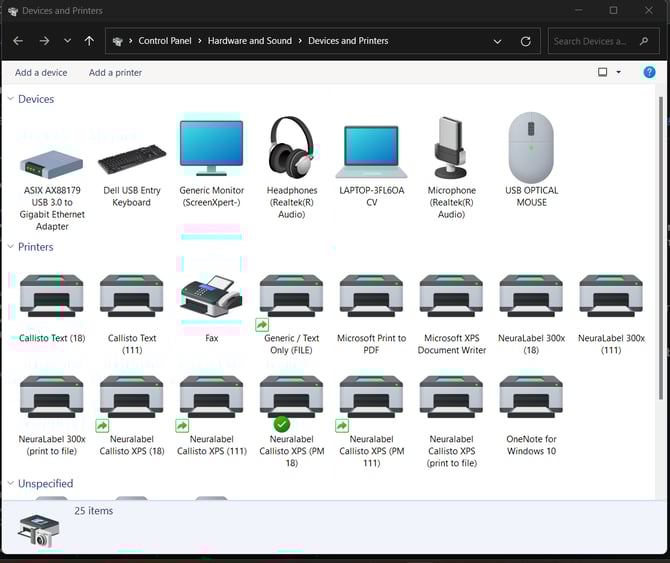Open the help question mark icon

coord(649,72)
